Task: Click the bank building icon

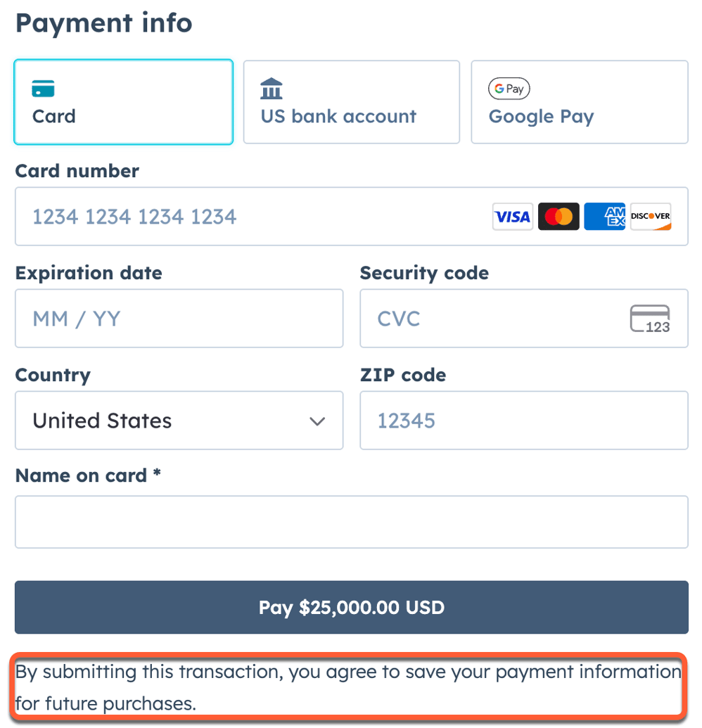Action: [271, 89]
